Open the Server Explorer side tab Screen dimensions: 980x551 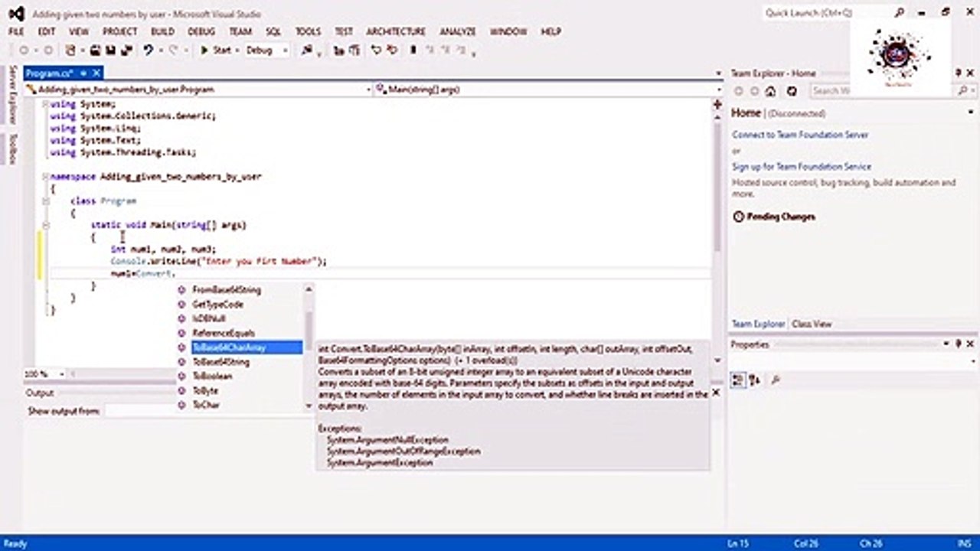11,96
